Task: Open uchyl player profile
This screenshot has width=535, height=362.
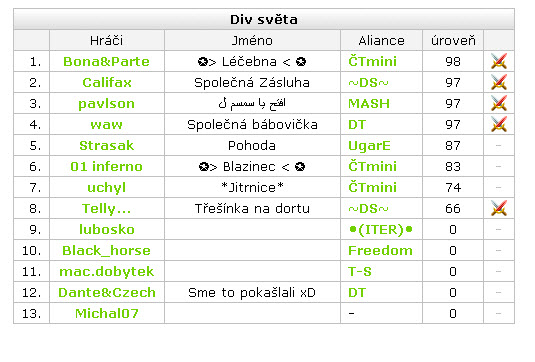Action: point(106,188)
